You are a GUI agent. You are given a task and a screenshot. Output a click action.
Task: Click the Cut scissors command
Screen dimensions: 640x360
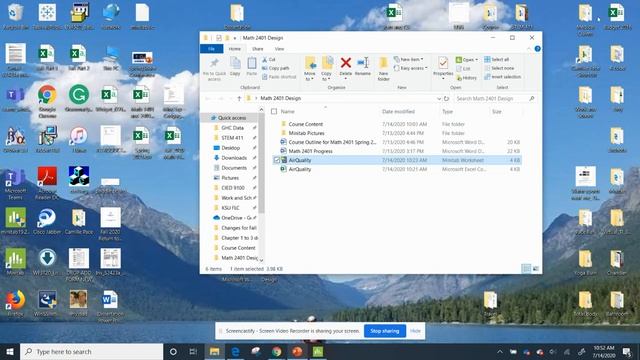click(x=269, y=60)
